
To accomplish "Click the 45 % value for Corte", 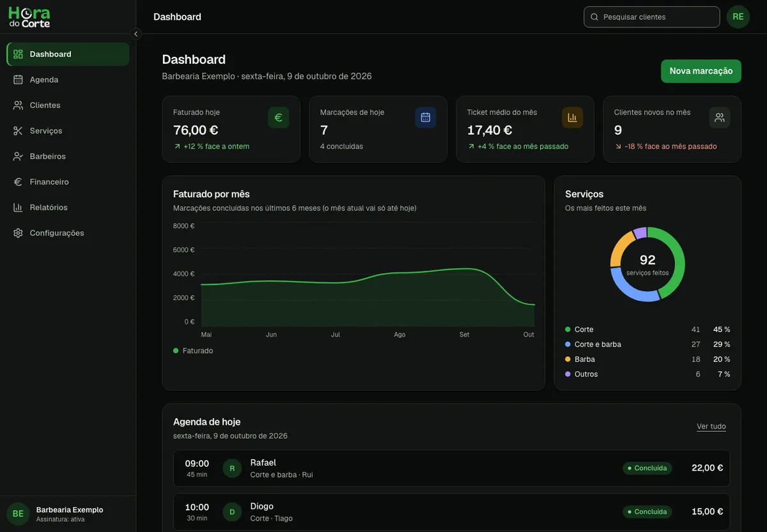I will tap(722, 330).
